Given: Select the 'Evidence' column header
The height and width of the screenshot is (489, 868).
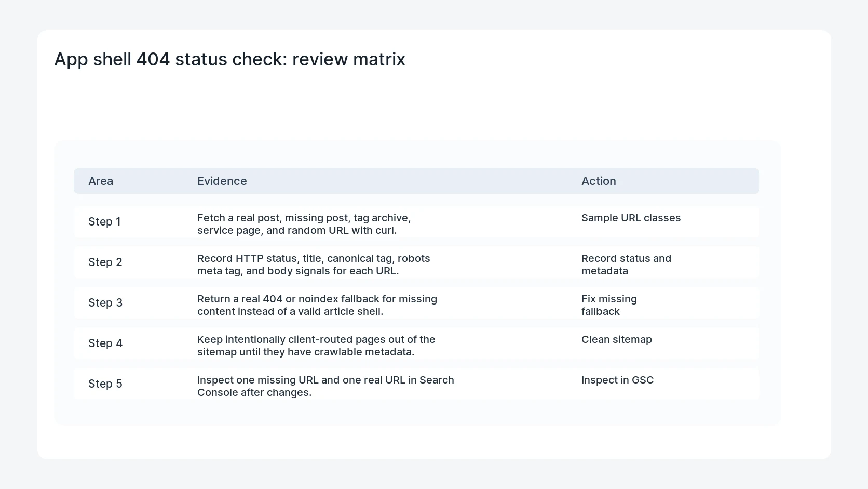Looking at the screenshot, I should [222, 181].
